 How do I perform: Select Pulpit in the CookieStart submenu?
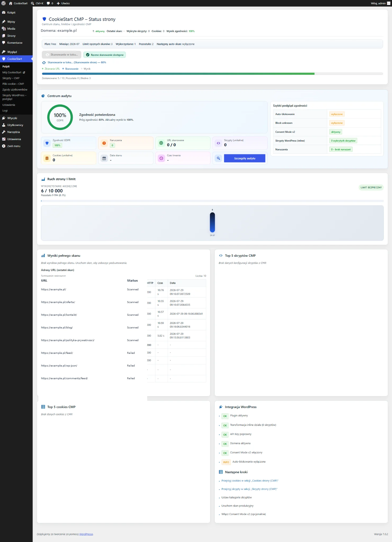click(x=6, y=66)
